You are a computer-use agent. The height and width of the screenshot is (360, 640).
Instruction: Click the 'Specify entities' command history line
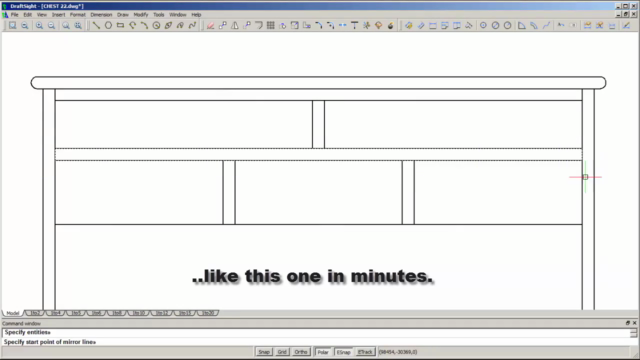[28, 332]
